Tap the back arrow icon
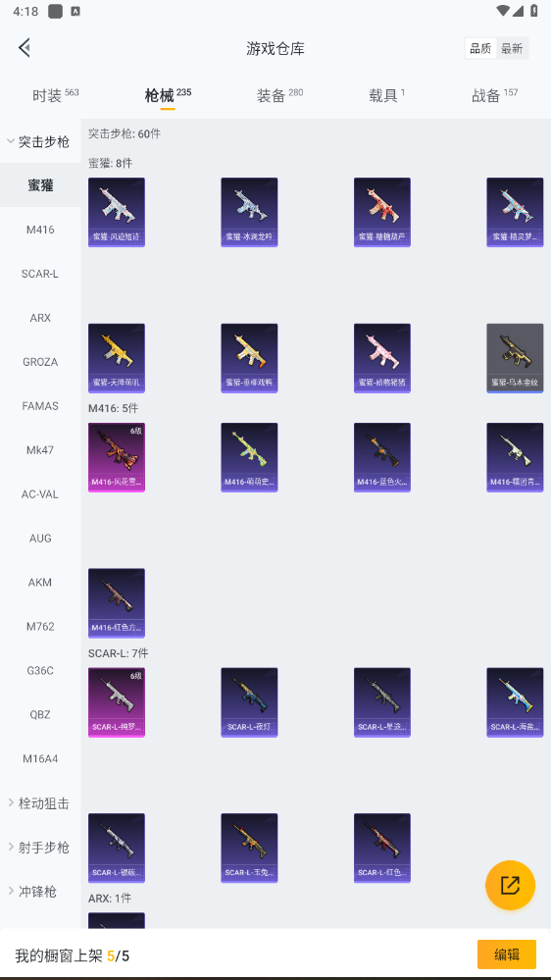Viewport: 551px width, 980px height. 25,47
